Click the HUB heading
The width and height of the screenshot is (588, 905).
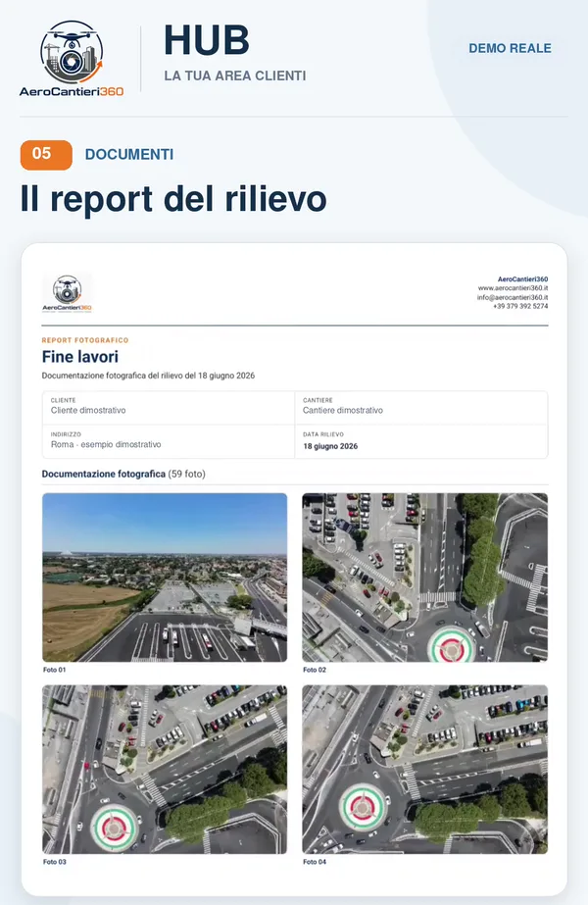[207, 40]
